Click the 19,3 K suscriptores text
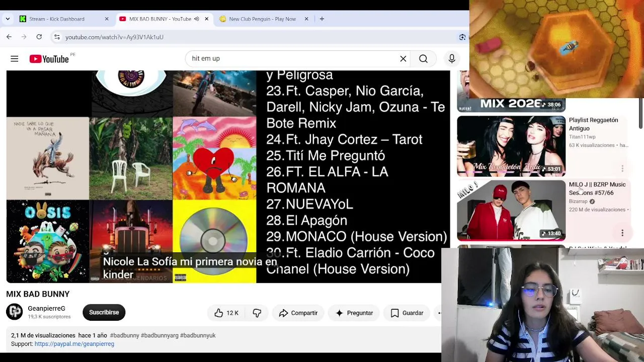Viewport: 644px width, 362px height. [49, 317]
